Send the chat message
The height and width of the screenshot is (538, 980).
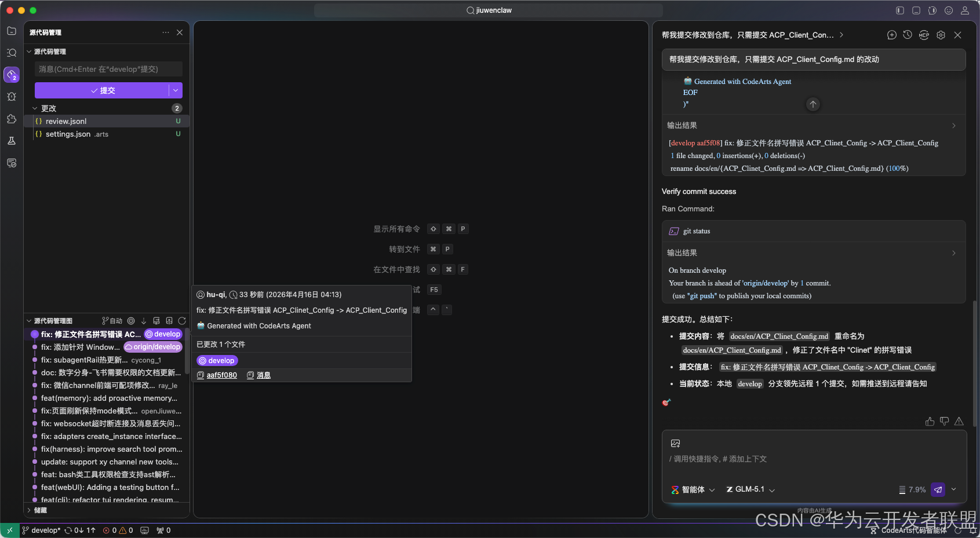(938, 490)
